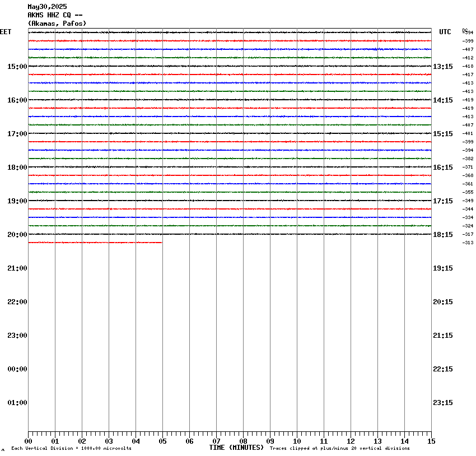Click the TIME (MINUTES) axis title
This screenshot has width=476, height=456.
coord(236,448)
